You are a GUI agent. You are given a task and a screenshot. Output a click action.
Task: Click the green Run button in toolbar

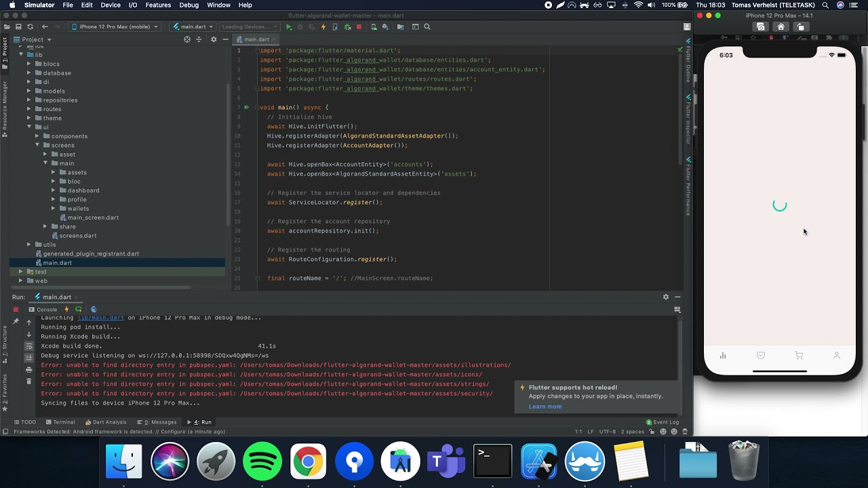pyautogui.click(x=289, y=27)
